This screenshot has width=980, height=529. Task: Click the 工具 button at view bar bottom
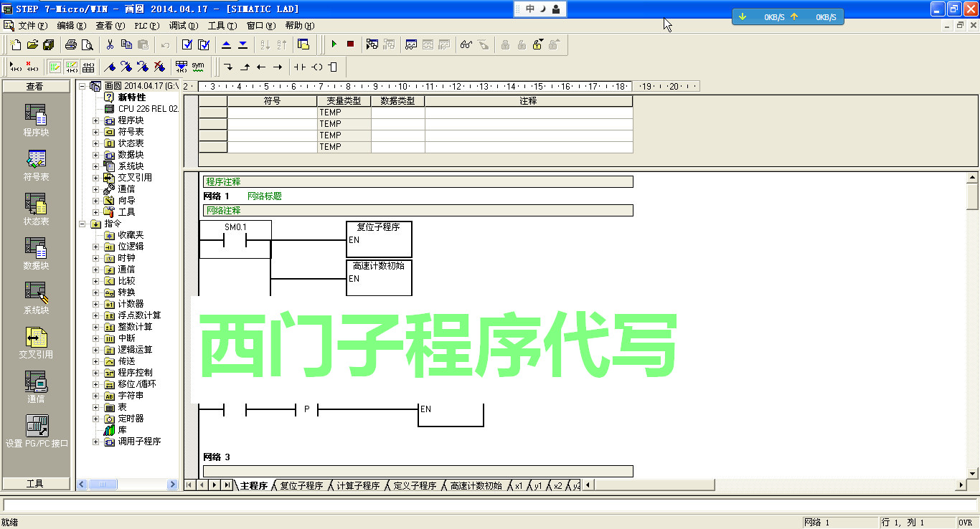(35, 484)
